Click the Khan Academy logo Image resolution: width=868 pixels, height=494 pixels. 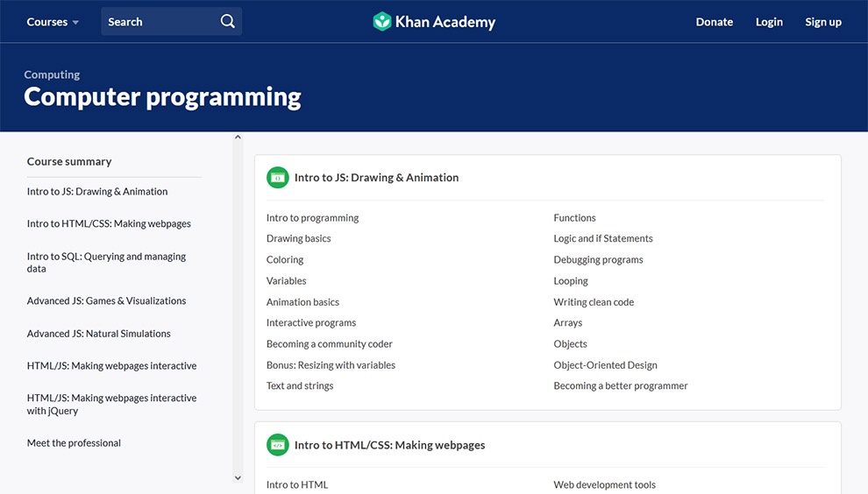click(x=434, y=22)
